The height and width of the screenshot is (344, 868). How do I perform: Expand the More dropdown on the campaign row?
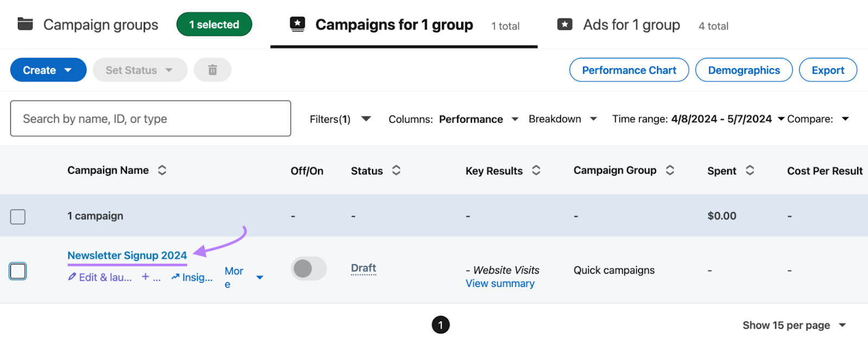click(260, 277)
